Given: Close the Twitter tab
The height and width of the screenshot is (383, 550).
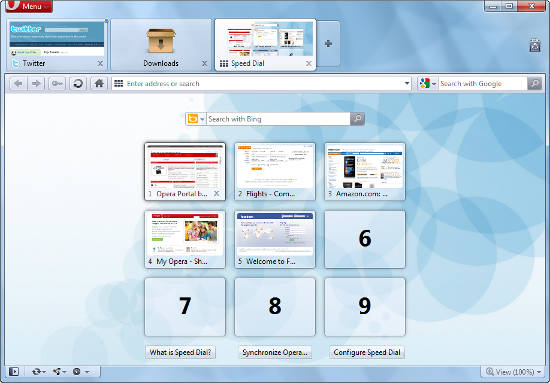Looking at the screenshot, I should click(100, 63).
